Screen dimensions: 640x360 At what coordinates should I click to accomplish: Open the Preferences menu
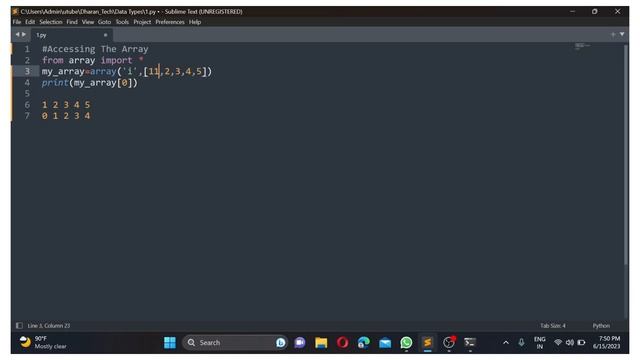coord(170,22)
